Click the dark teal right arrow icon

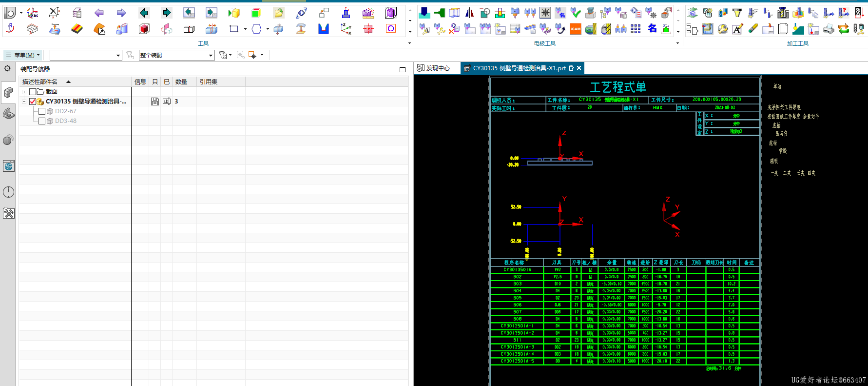click(x=167, y=13)
